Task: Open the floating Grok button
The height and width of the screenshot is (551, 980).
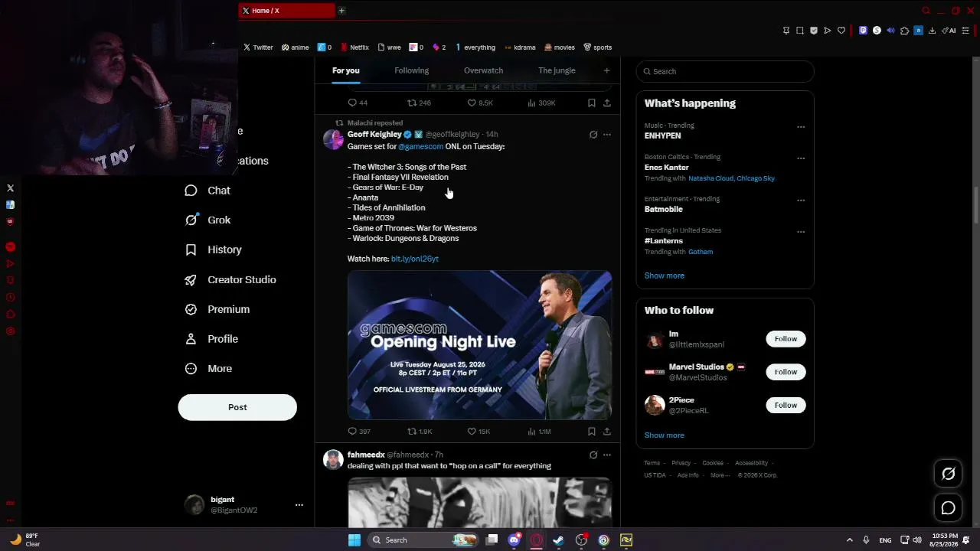Action: [x=948, y=474]
